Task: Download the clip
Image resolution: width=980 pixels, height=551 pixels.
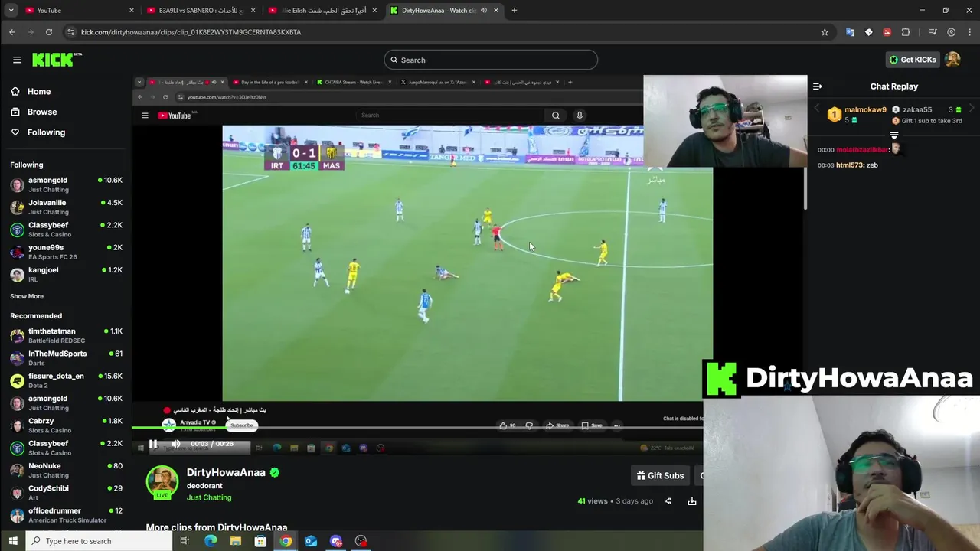Action: pyautogui.click(x=691, y=501)
